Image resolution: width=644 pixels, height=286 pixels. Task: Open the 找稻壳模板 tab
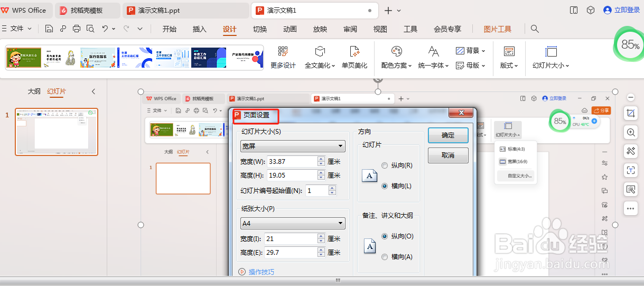tap(88, 11)
